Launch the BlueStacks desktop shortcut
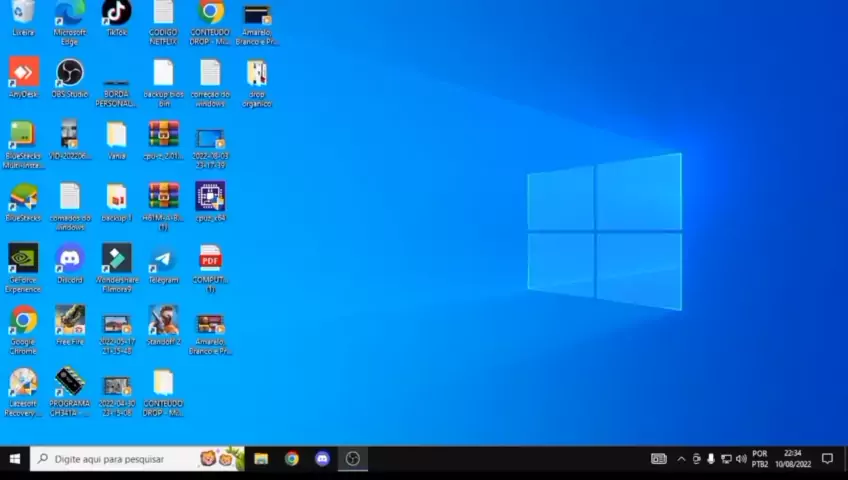Image resolution: width=848 pixels, height=480 pixels. pyautogui.click(x=23, y=202)
